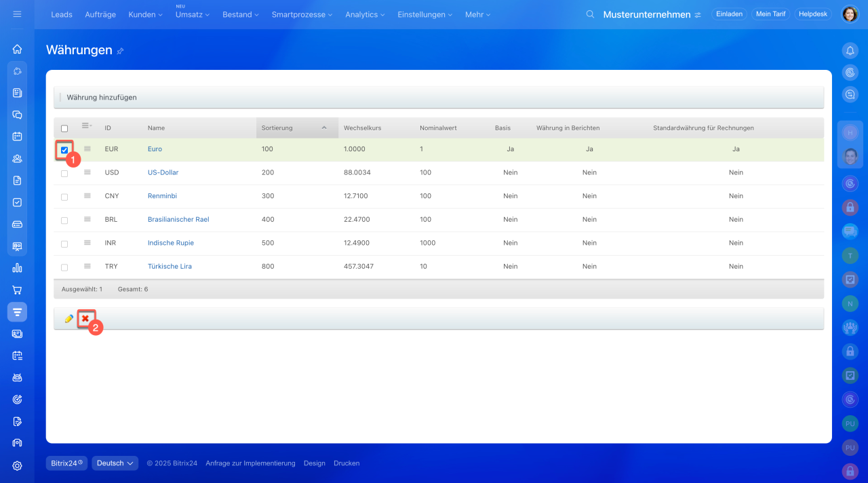Delete selected currency with red X
The height and width of the screenshot is (483, 868).
coord(85,318)
